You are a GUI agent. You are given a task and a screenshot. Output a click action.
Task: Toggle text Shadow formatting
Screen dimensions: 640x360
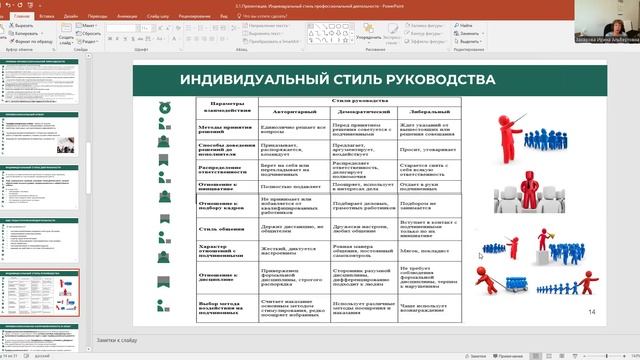coord(133,39)
